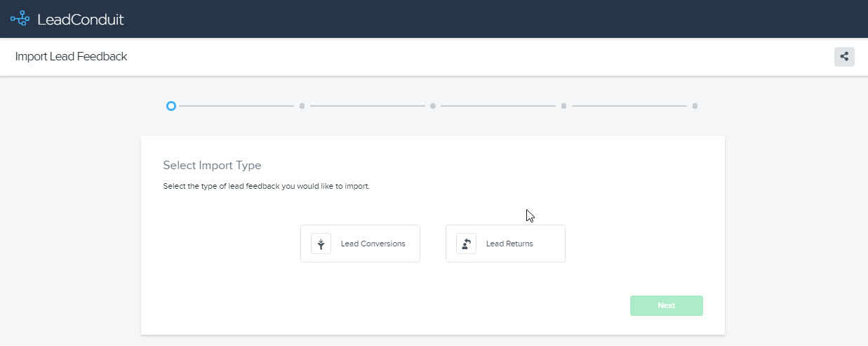This screenshot has height=346, width=868.
Task: Jump to the third step dot
Action: [x=433, y=106]
